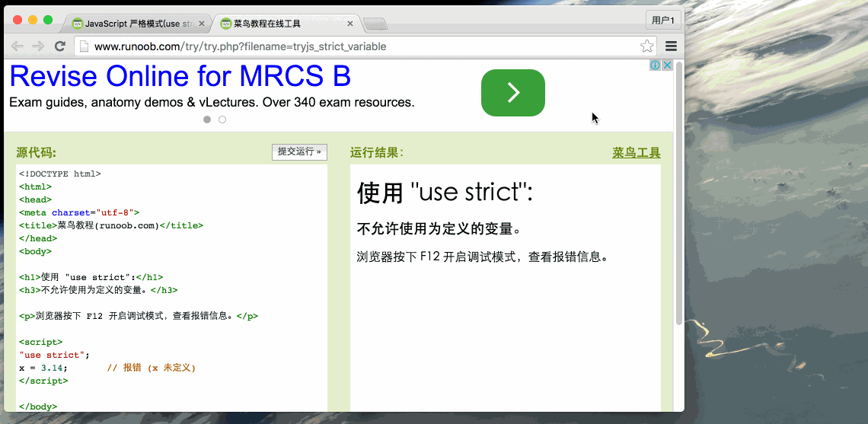Viewport: 868px width, 424px height.
Task: Click the 提交运行 button
Action: click(x=299, y=151)
